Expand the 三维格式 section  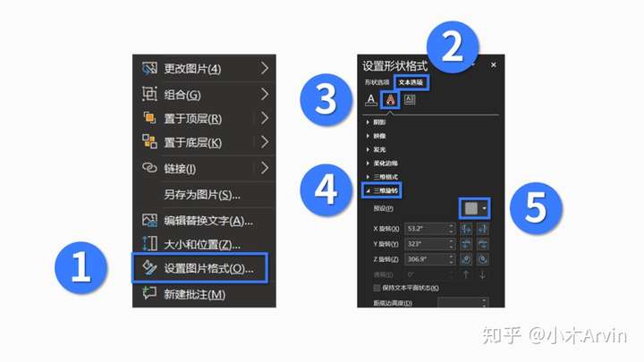point(382,176)
